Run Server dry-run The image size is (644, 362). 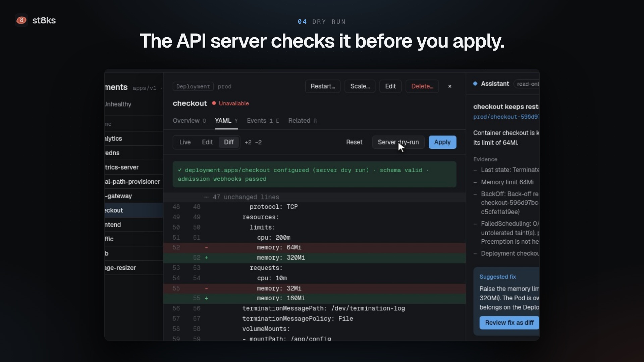click(398, 142)
